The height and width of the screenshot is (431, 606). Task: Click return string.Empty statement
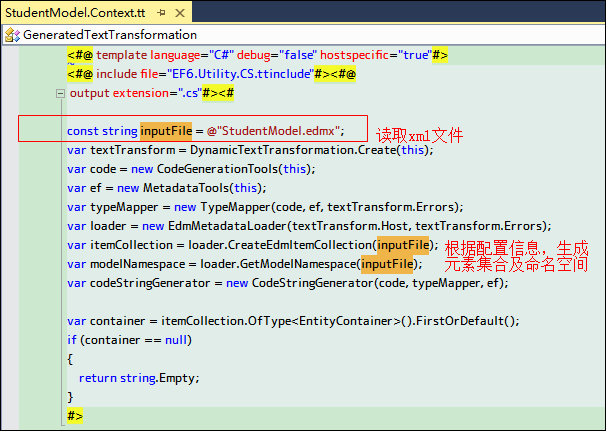coord(139,378)
